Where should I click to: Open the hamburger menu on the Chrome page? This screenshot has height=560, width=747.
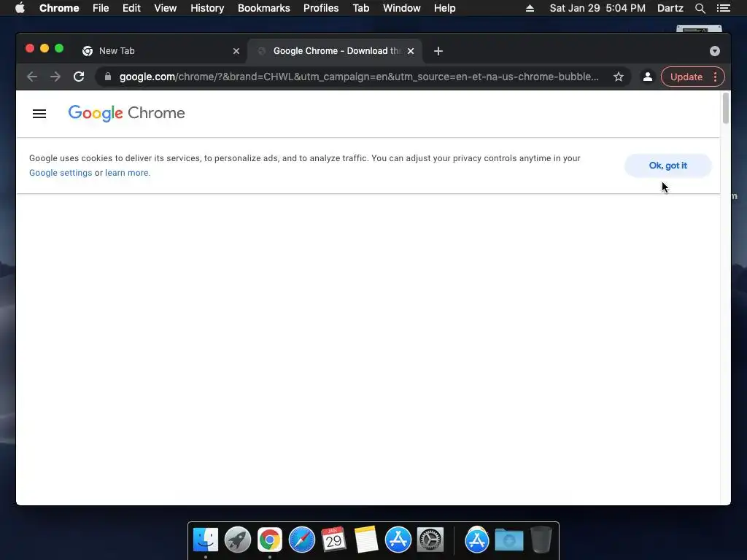tap(39, 114)
